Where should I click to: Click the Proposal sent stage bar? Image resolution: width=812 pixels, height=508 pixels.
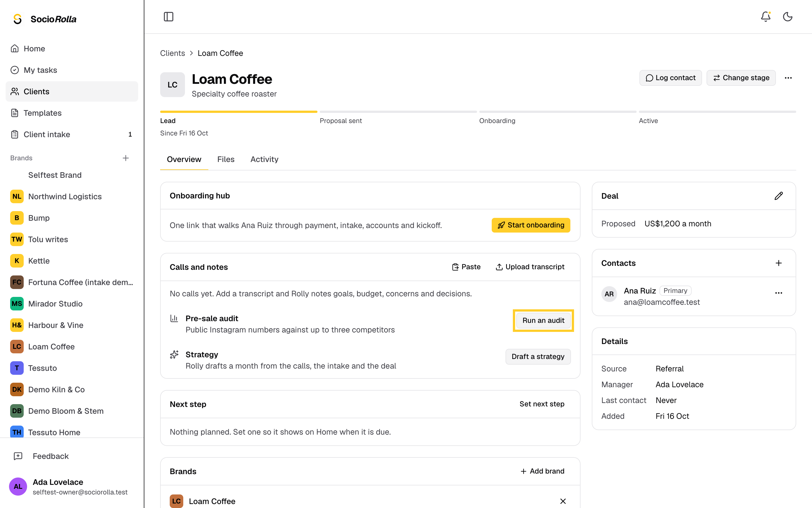tap(398, 111)
